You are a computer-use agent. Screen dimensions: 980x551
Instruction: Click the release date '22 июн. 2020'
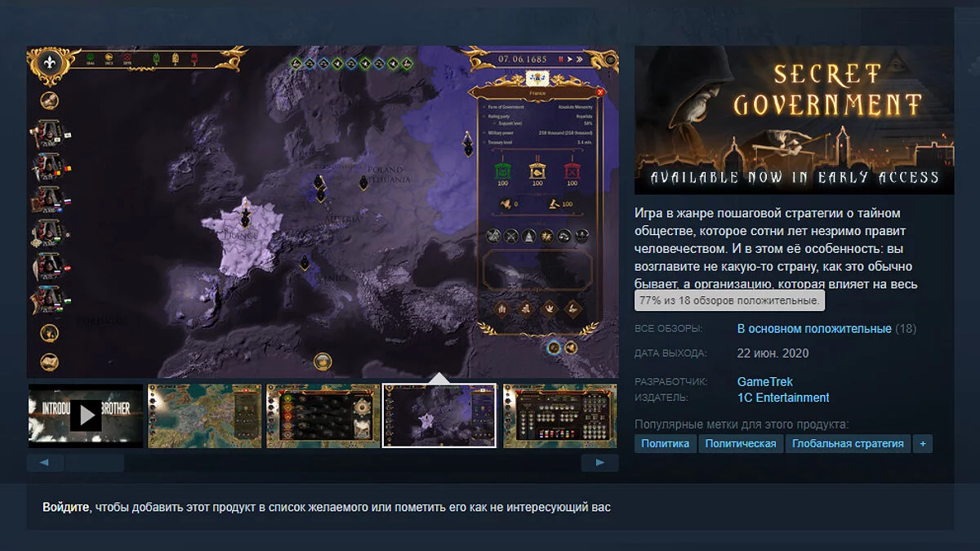pyautogui.click(x=773, y=353)
